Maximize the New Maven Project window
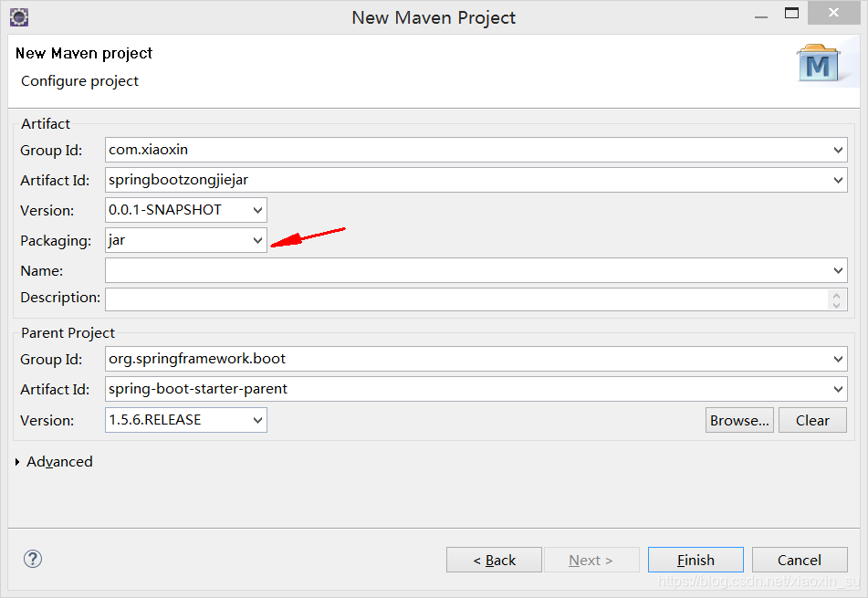This screenshot has height=598, width=868. pyautogui.click(x=791, y=14)
